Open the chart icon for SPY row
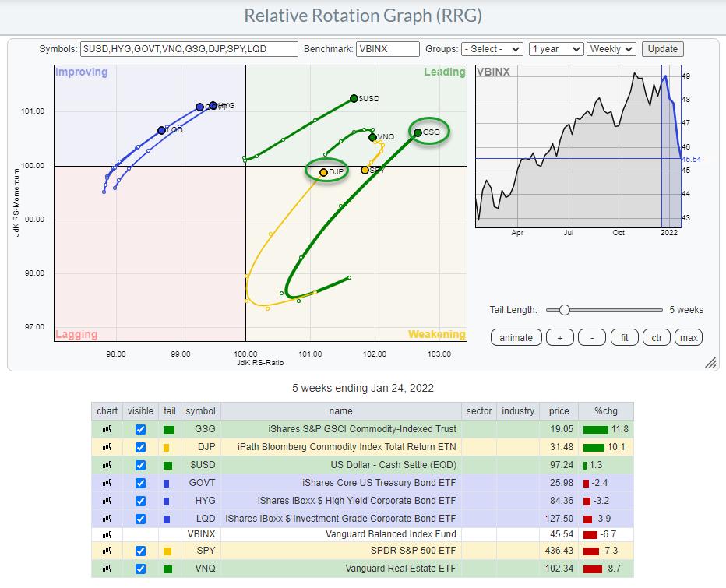Viewport: 726px width, 588px height. 107,552
